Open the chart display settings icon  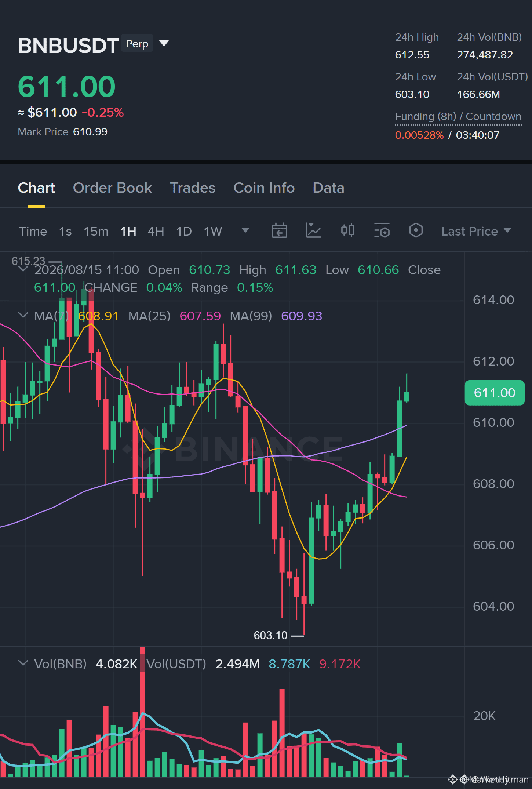tap(382, 231)
